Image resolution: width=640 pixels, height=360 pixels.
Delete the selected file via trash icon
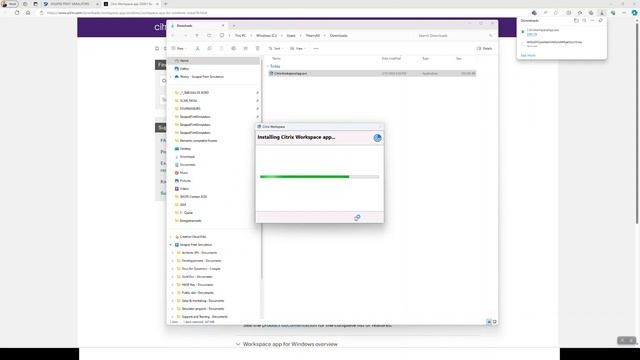[258, 49]
